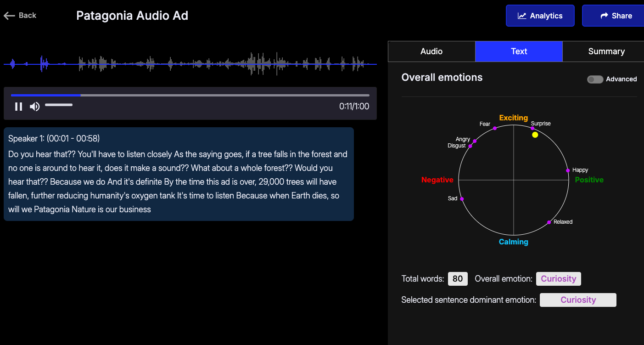Click the phrase '29,000 trees will have'
The width and height of the screenshot is (644, 345).
[297, 182]
